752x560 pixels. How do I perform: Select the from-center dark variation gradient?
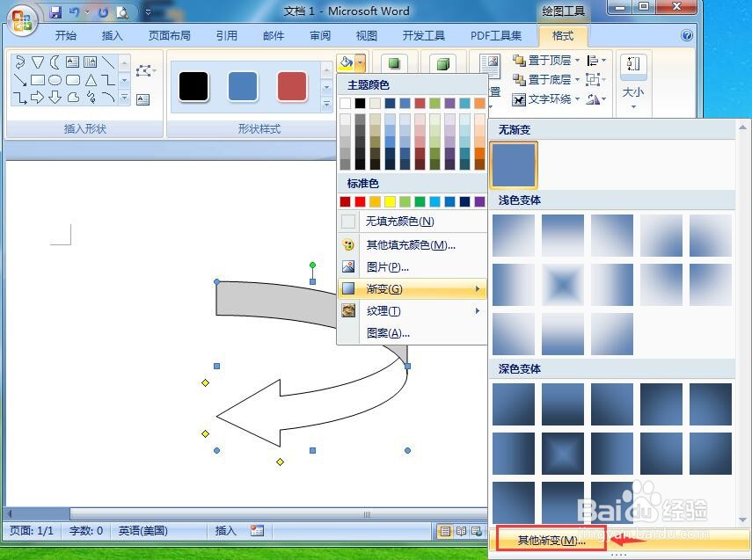(563, 454)
